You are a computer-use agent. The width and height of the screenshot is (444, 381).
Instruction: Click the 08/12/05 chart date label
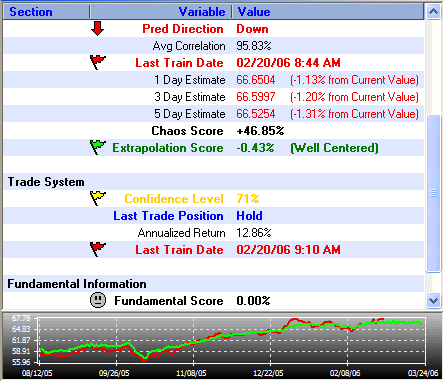pos(37,373)
